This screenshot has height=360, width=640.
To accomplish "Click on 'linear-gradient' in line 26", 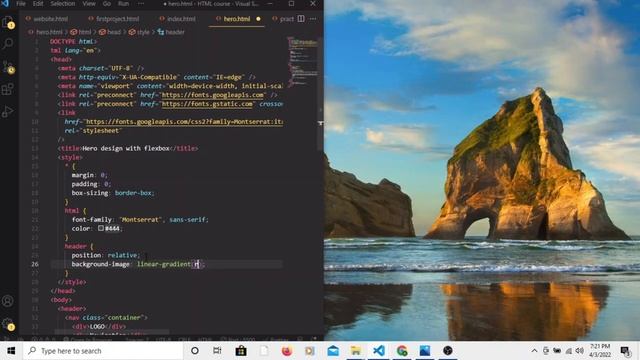I will tap(164, 264).
